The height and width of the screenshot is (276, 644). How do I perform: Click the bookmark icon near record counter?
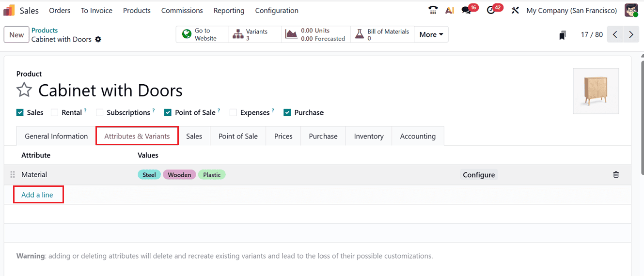coord(562,35)
